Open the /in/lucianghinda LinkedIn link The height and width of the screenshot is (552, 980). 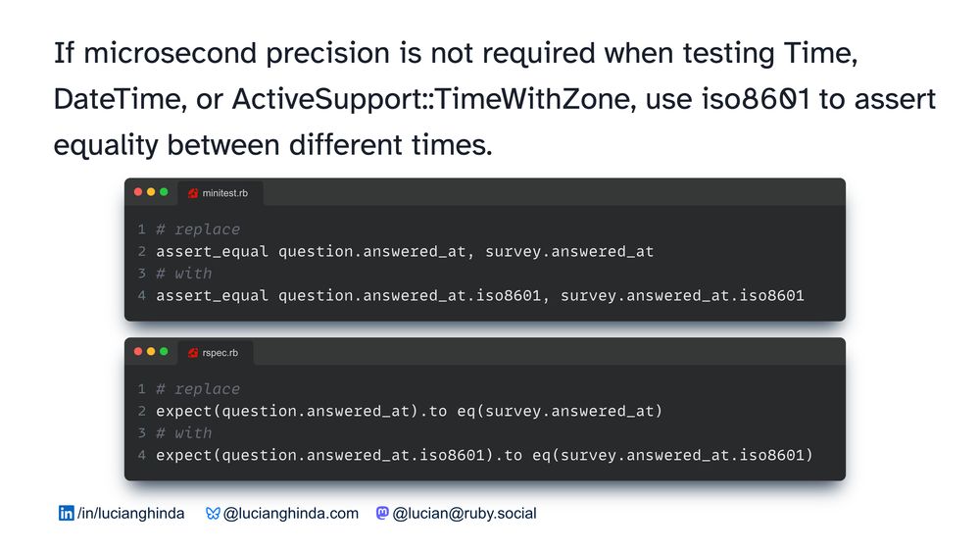pyautogui.click(x=130, y=513)
